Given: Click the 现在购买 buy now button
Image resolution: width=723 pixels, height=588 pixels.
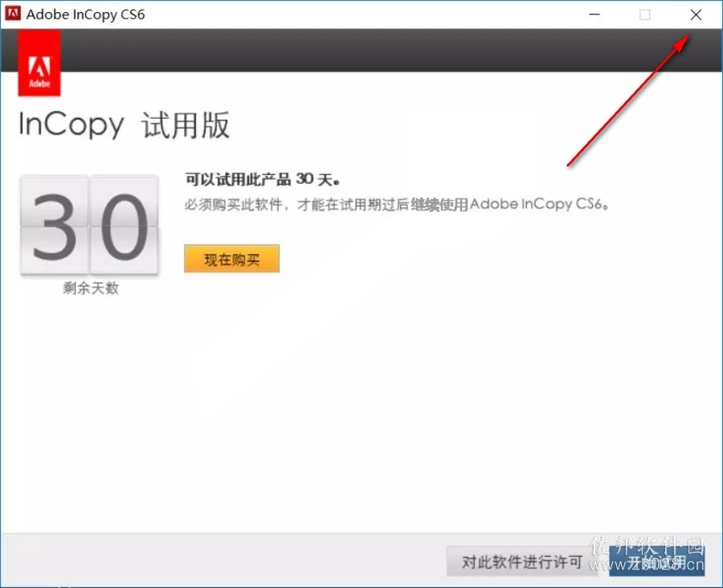Looking at the screenshot, I should pos(231,259).
